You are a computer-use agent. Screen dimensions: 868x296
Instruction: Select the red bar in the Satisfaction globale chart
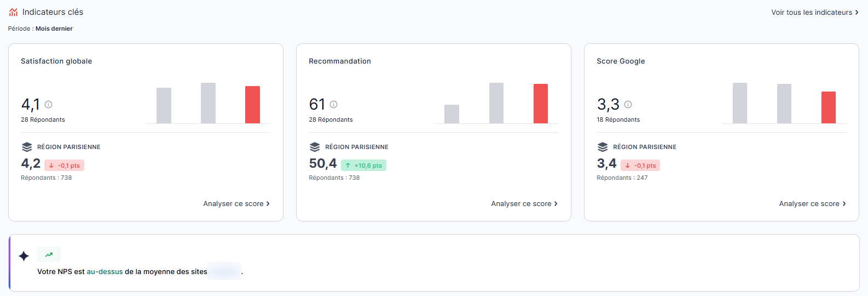(252, 105)
